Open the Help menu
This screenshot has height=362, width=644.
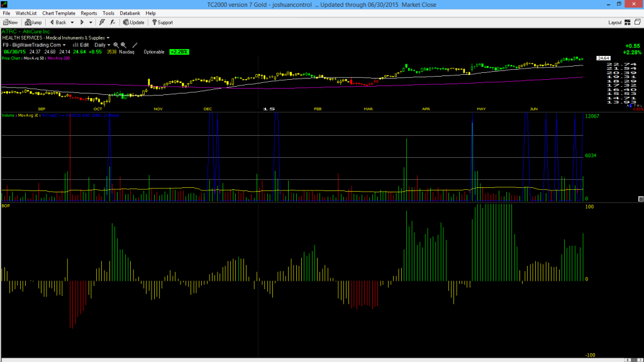[151, 13]
